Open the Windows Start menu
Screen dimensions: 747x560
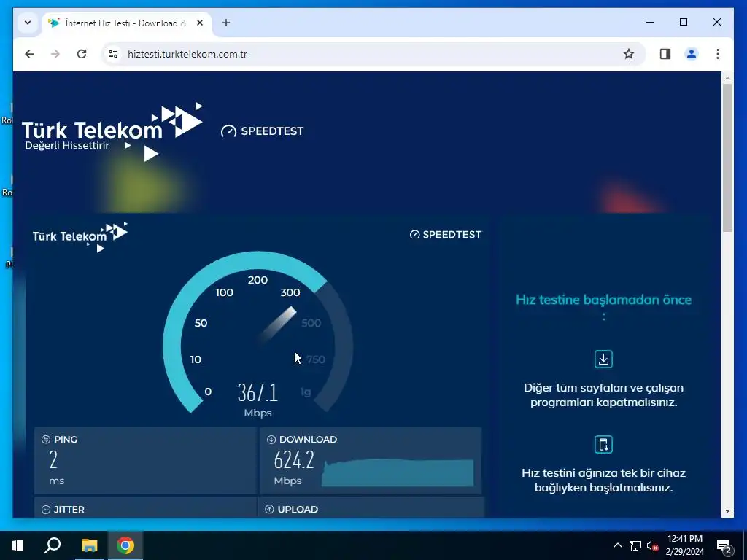pyautogui.click(x=18, y=545)
